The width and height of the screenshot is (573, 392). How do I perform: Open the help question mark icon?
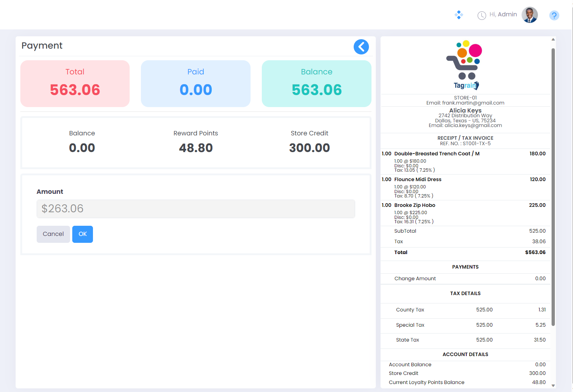pyautogui.click(x=554, y=15)
